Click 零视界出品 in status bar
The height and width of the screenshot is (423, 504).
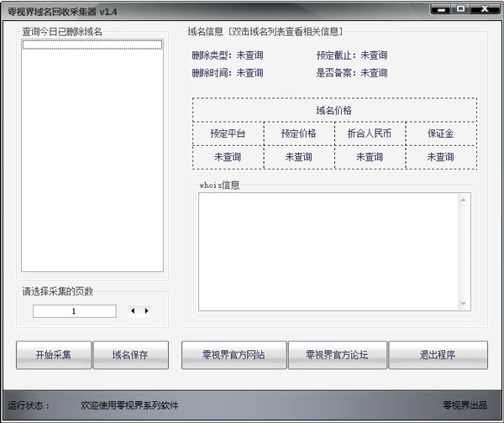click(465, 405)
